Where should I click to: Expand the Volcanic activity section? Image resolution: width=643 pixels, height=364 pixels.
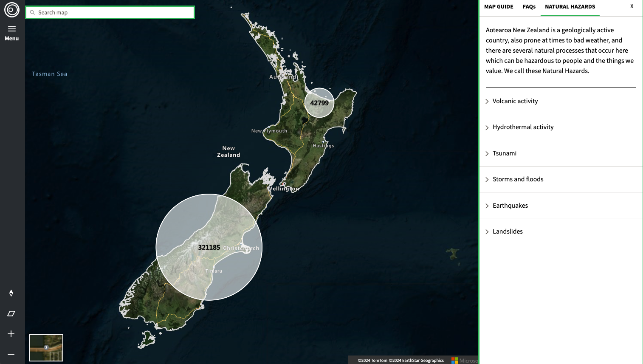[561, 101]
